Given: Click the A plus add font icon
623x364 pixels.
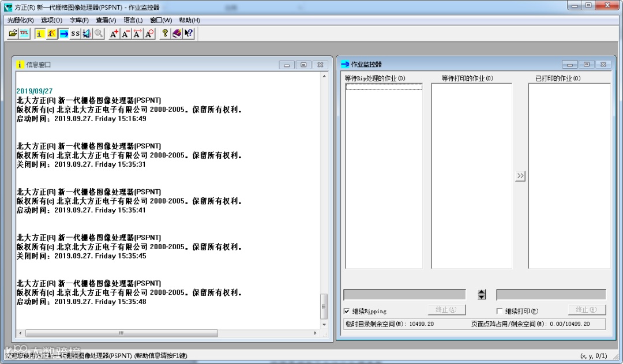Looking at the screenshot, I should pyautogui.click(x=114, y=33).
